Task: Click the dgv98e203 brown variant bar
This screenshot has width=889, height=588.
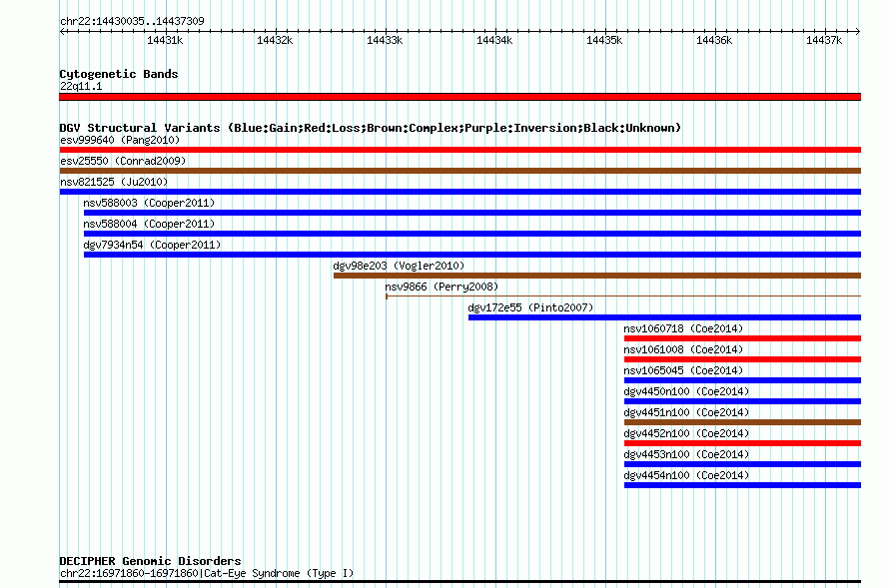Action: coord(597,276)
